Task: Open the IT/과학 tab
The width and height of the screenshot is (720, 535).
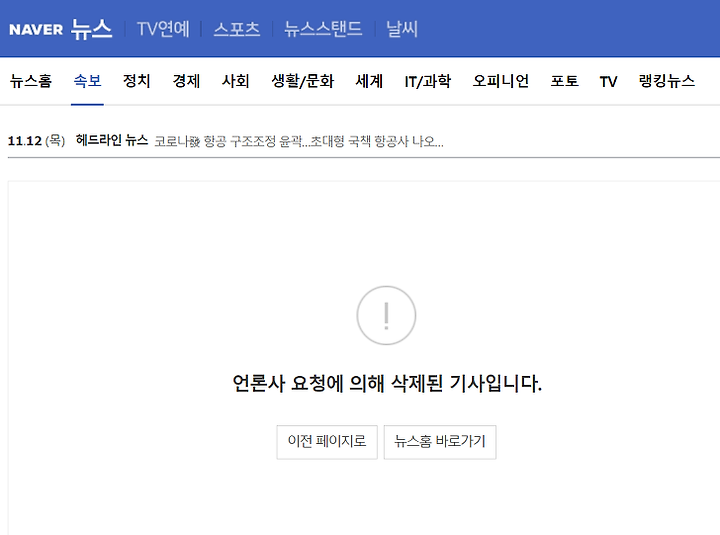Action: tap(428, 81)
